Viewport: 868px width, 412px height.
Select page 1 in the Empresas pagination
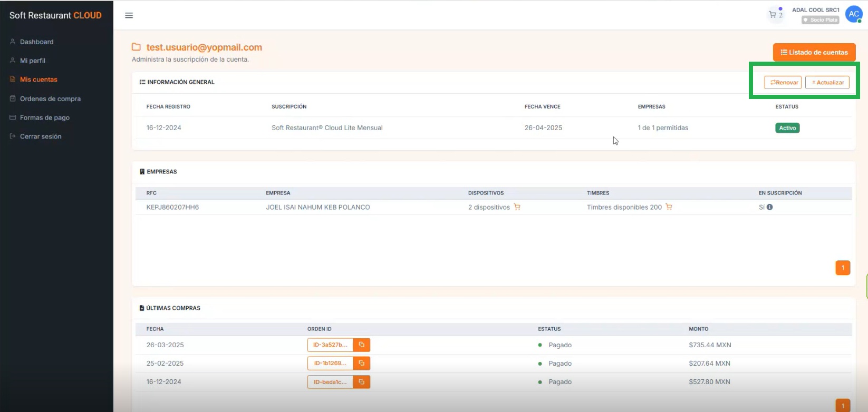(843, 268)
